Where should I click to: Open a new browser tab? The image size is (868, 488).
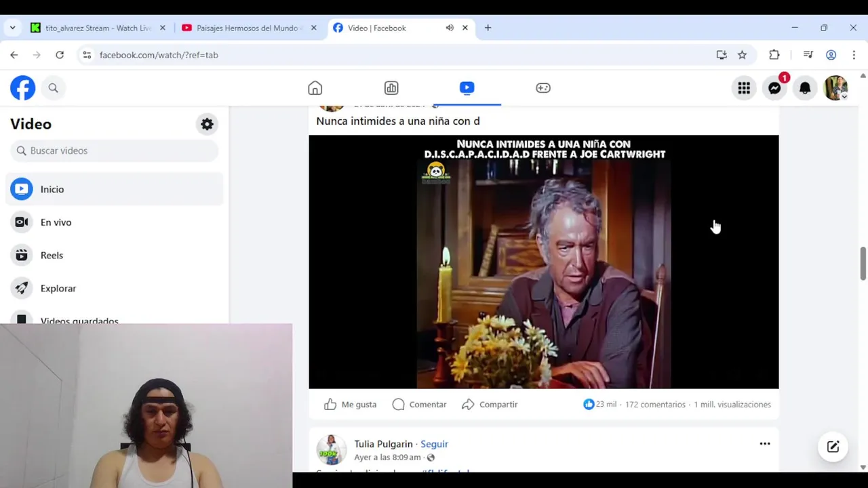(x=488, y=28)
